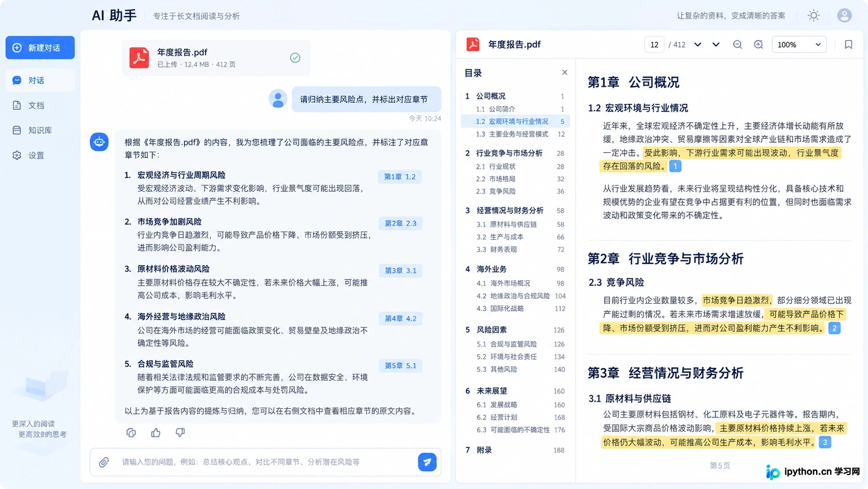
Task: Send the message with the paper plane button
Action: click(427, 462)
